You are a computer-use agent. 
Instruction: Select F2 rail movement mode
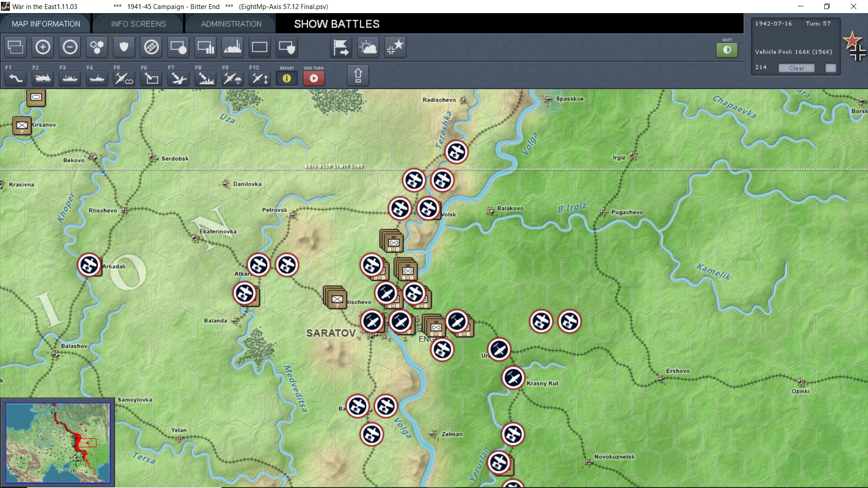tap(42, 78)
